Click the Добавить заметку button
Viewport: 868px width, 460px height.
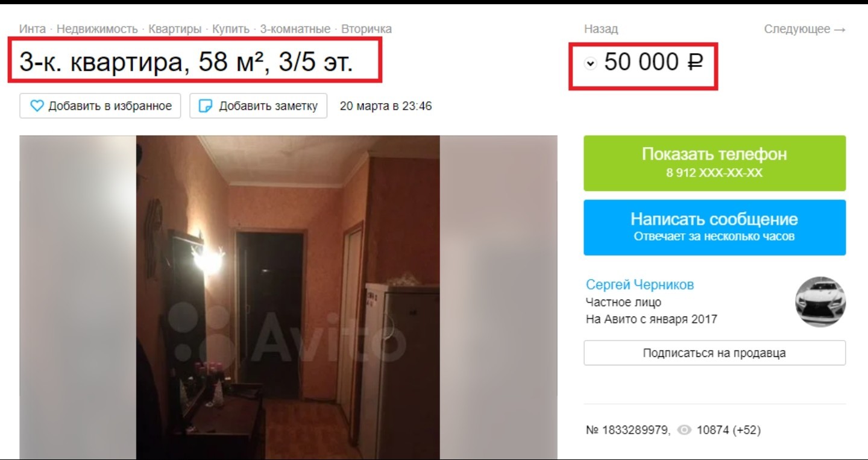click(x=259, y=106)
